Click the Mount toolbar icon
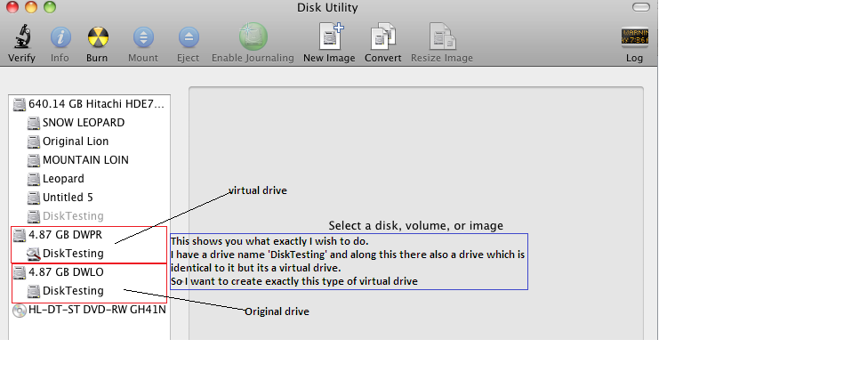868x380 pixels. pos(143,37)
